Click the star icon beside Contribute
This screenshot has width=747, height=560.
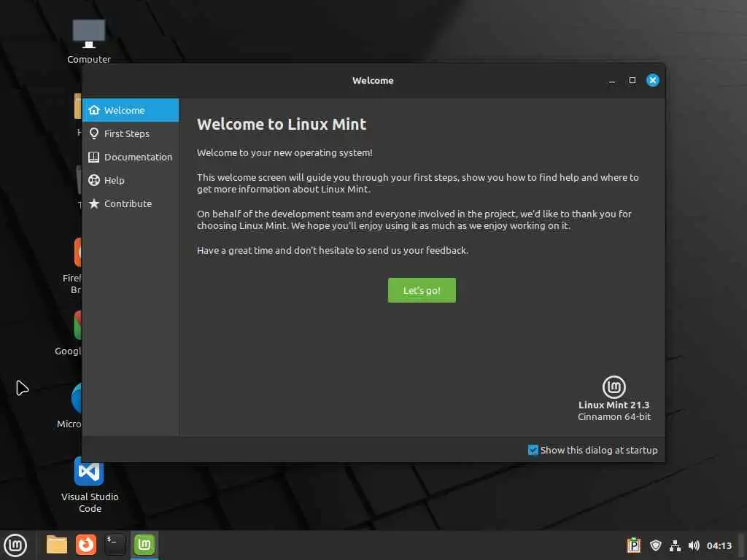coord(94,204)
